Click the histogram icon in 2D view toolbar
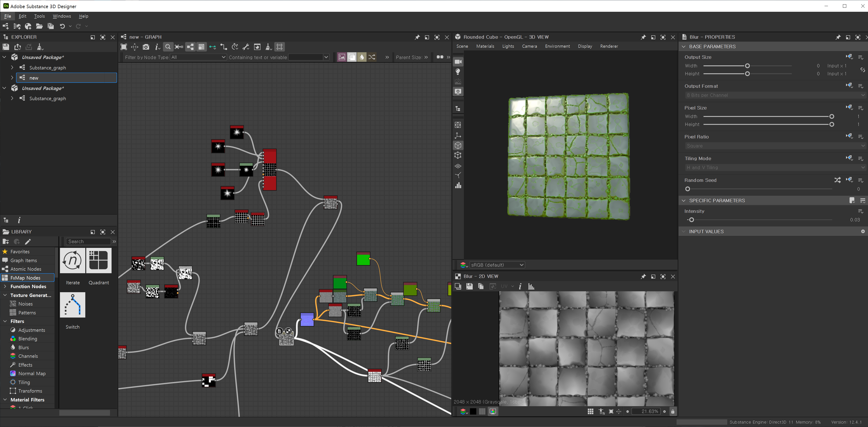Screen dimensions: 868x427 click(531, 286)
